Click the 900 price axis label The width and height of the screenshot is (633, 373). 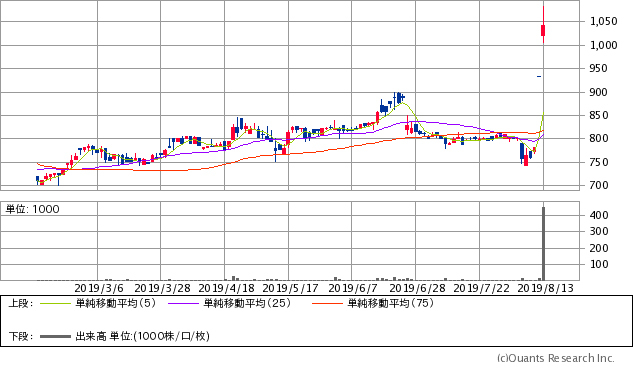point(598,92)
